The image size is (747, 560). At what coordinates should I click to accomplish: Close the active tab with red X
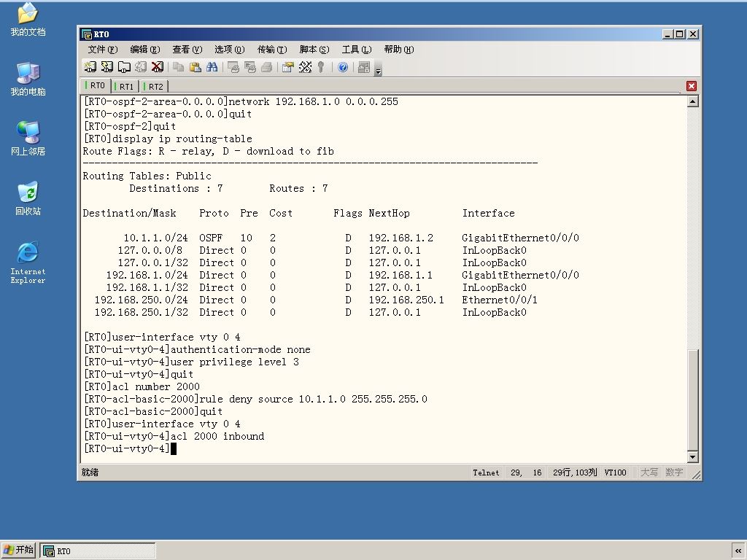[x=692, y=86]
